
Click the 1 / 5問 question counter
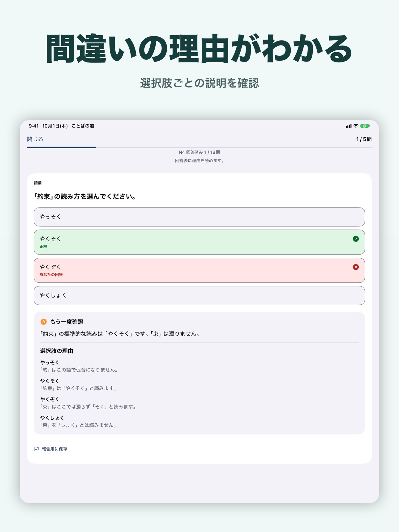364,139
